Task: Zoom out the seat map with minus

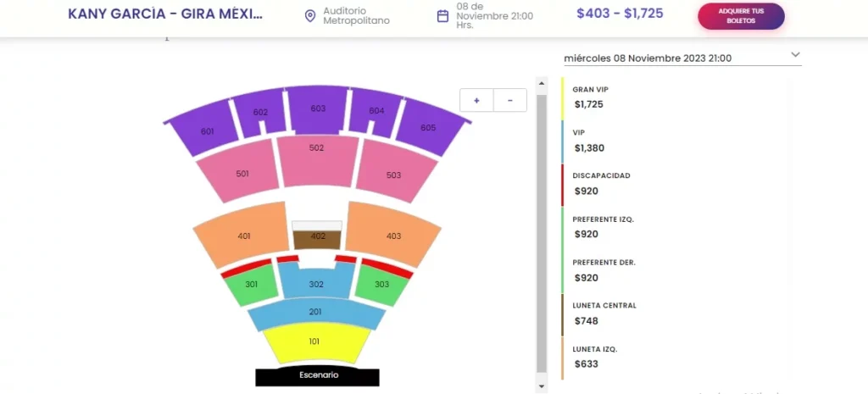Action: (509, 100)
